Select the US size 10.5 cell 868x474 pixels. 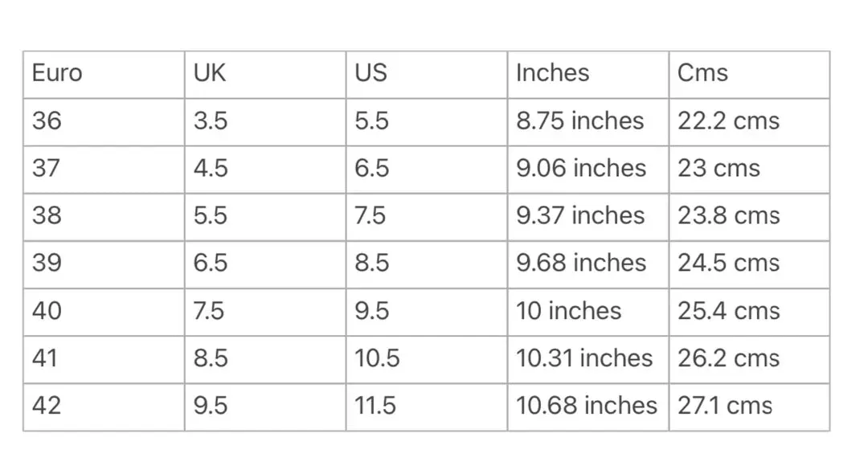click(427, 359)
